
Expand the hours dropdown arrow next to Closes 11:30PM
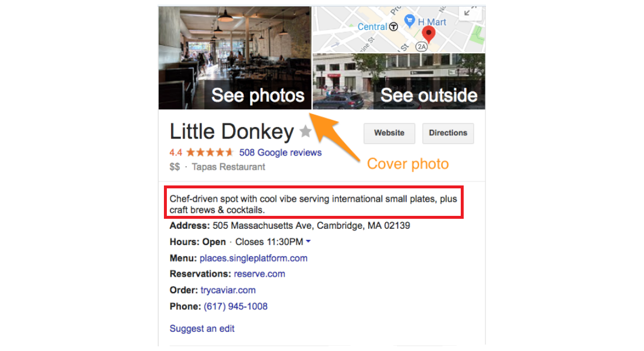[308, 242]
